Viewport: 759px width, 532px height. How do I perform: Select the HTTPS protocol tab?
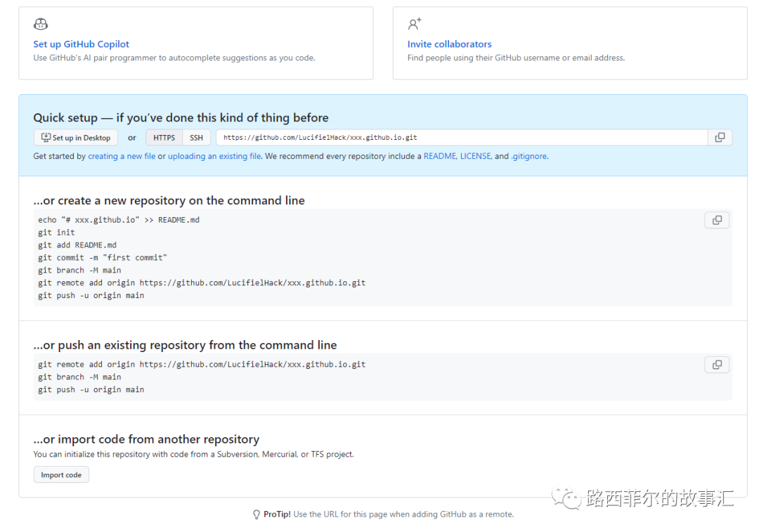point(164,138)
